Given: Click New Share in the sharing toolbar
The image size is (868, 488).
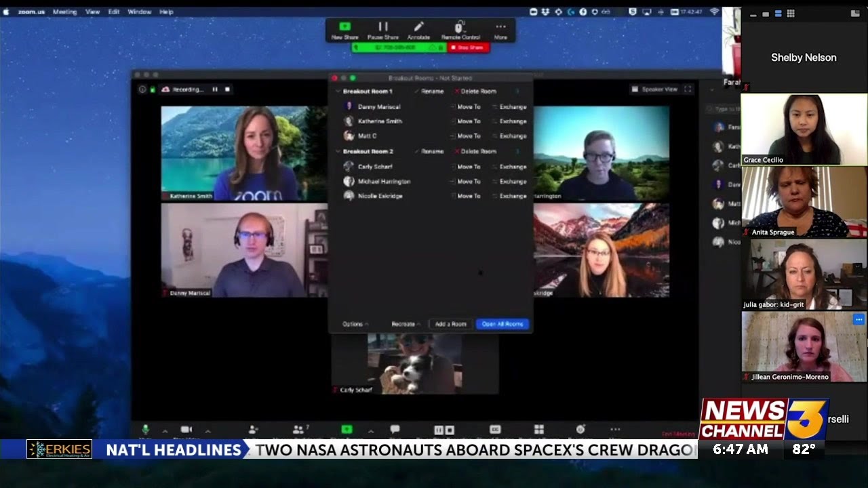Looking at the screenshot, I should coord(344,30).
